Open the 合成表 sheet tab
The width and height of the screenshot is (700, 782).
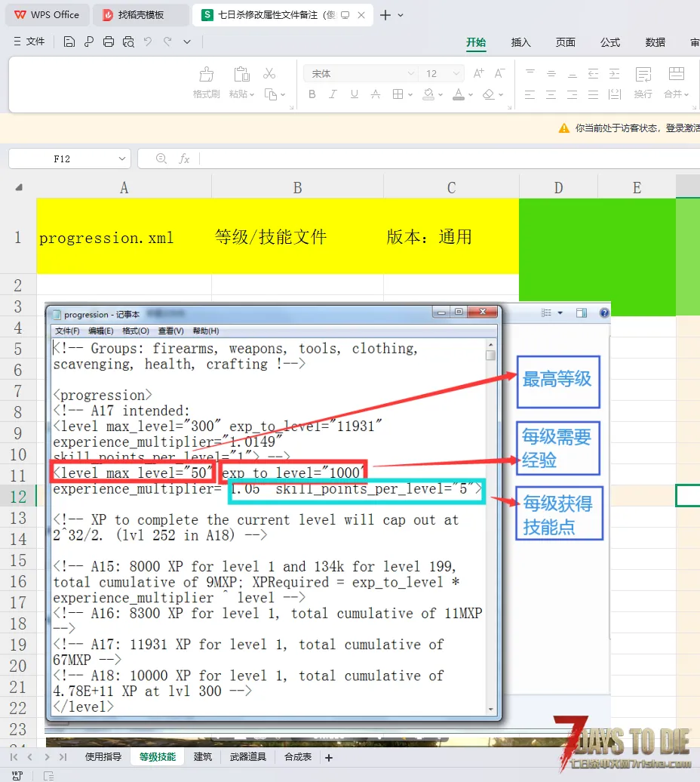point(298,757)
